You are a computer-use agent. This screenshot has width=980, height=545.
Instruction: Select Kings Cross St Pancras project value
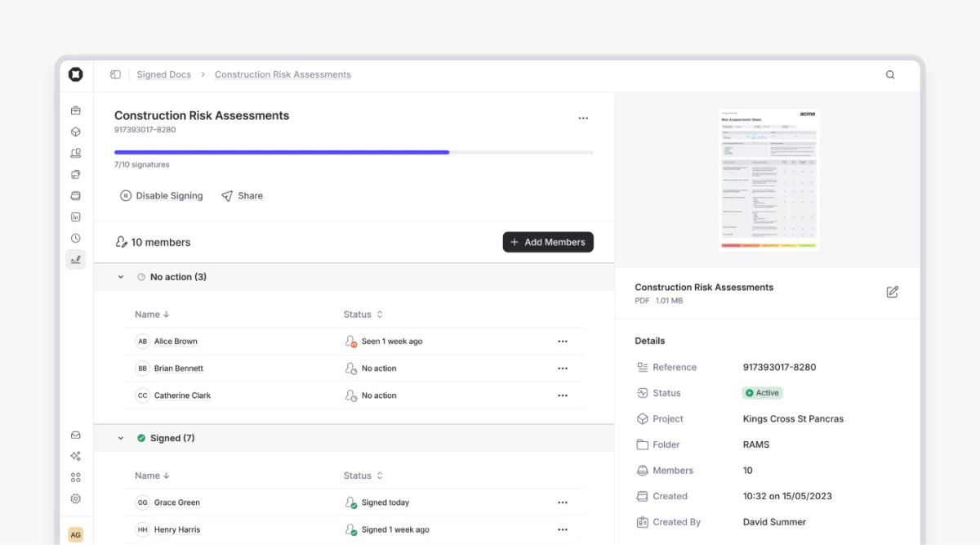click(793, 419)
